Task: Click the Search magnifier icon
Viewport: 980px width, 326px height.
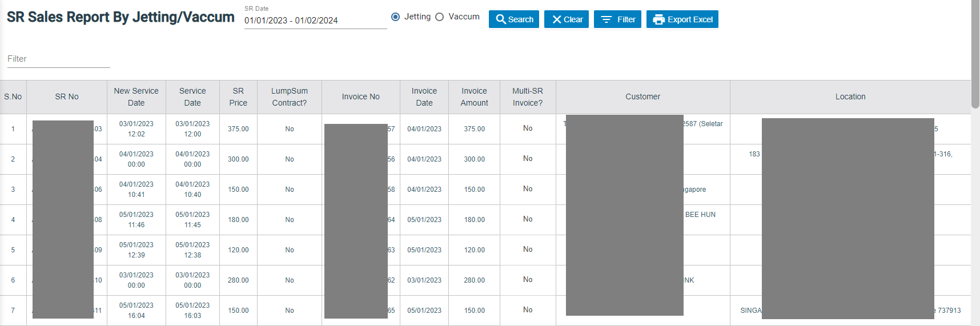Action: 501,19
